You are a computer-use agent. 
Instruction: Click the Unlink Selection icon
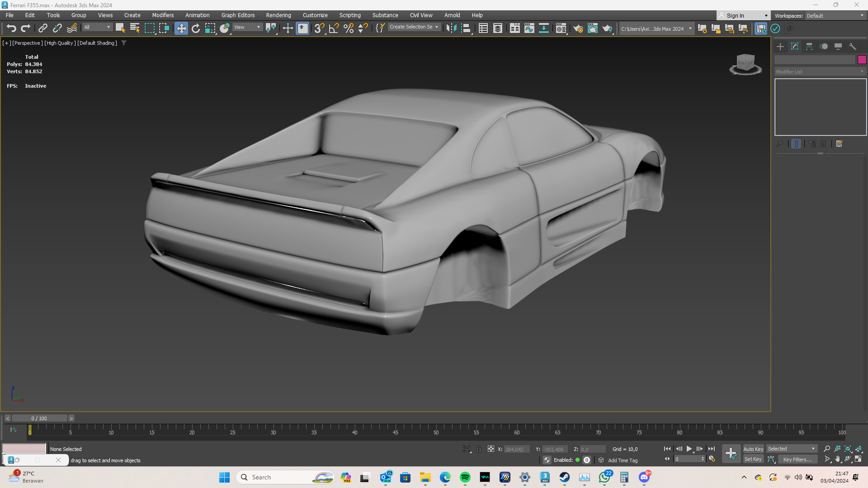[57, 28]
